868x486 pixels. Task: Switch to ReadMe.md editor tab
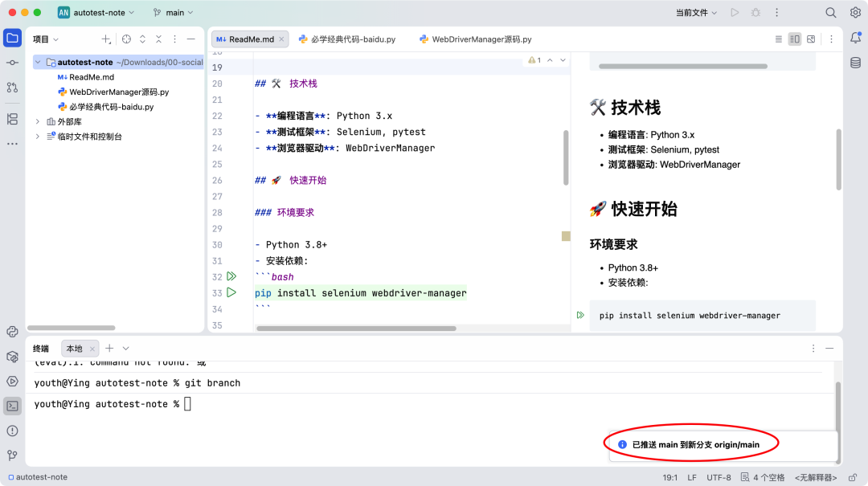coord(250,39)
